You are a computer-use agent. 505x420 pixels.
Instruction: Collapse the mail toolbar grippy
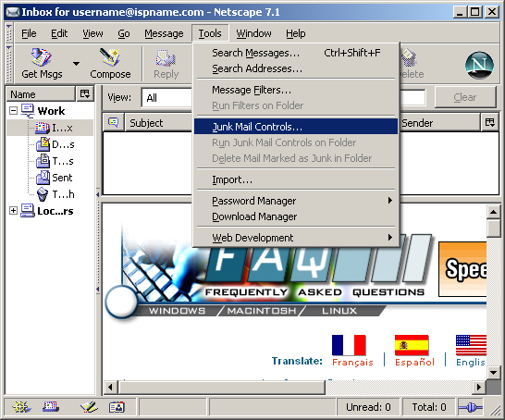[x=9, y=64]
